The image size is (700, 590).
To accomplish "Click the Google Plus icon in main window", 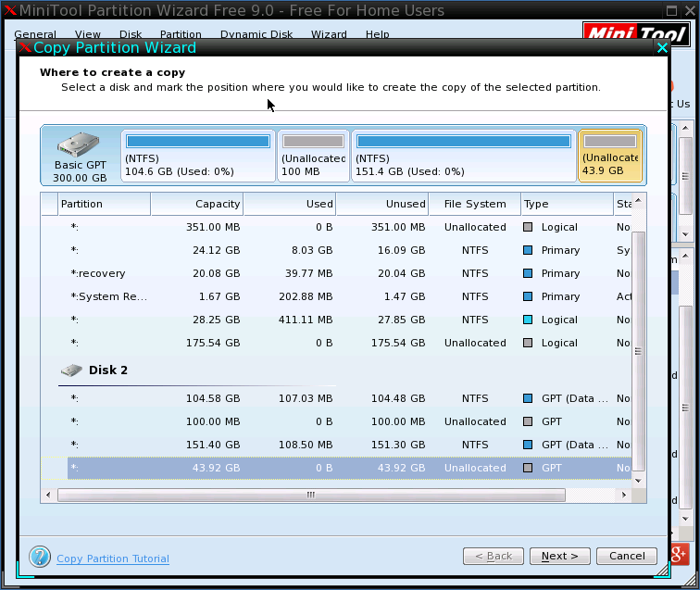I will (679, 554).
